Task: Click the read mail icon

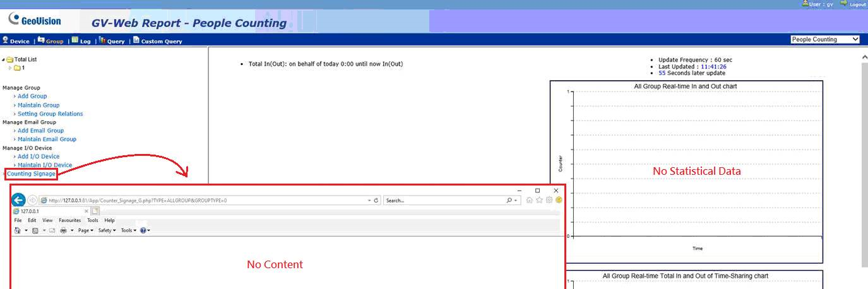Action: tap(52, 230)
